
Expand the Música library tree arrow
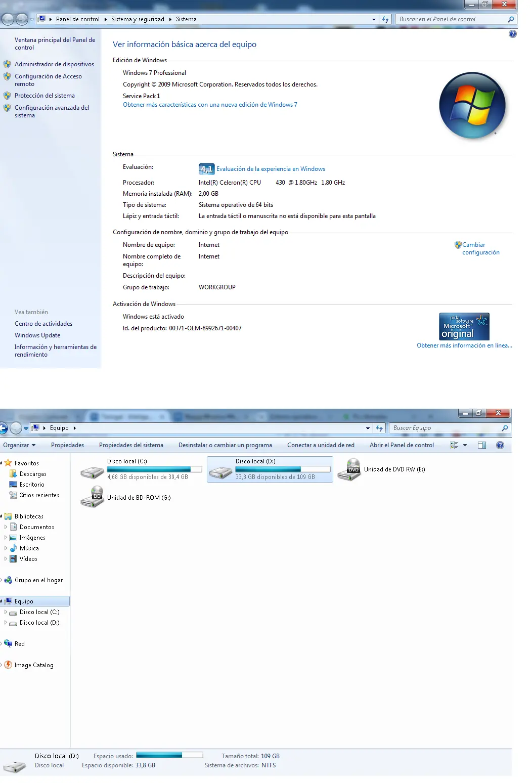[x=6, y=548]
